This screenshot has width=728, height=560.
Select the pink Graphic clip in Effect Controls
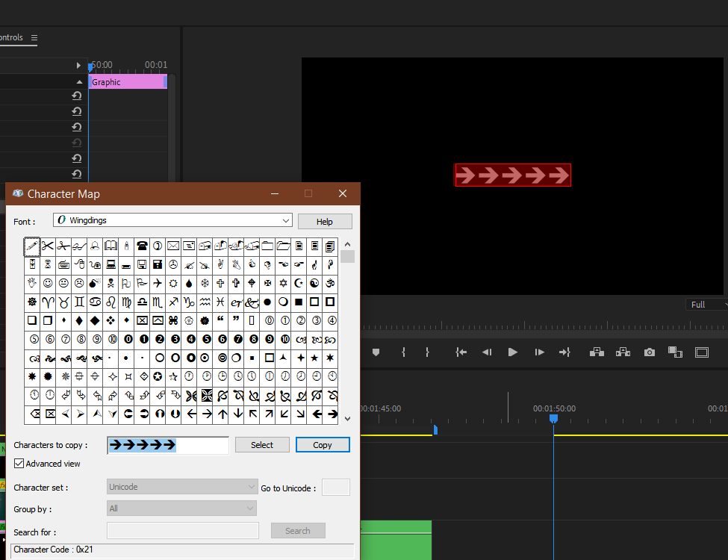click(128, 81)
